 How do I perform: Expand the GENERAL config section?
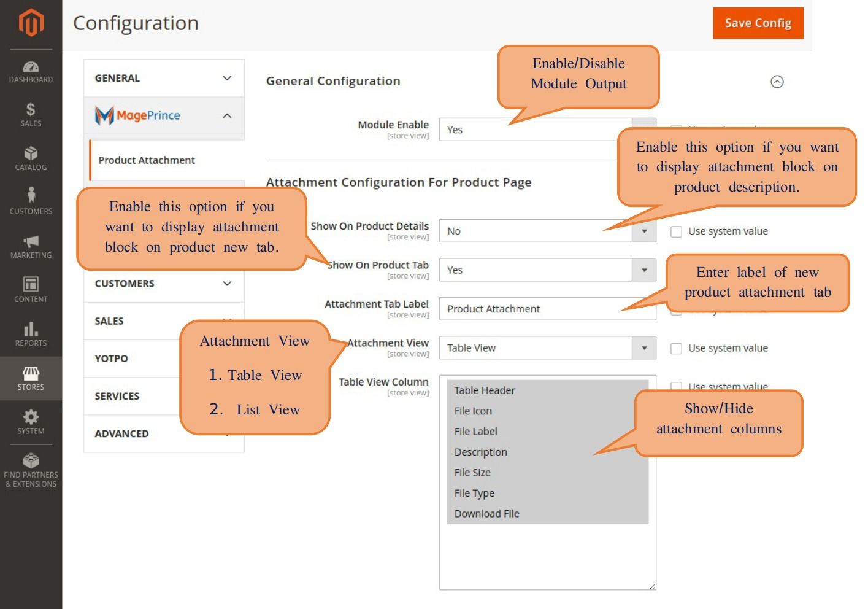point(164,78)
